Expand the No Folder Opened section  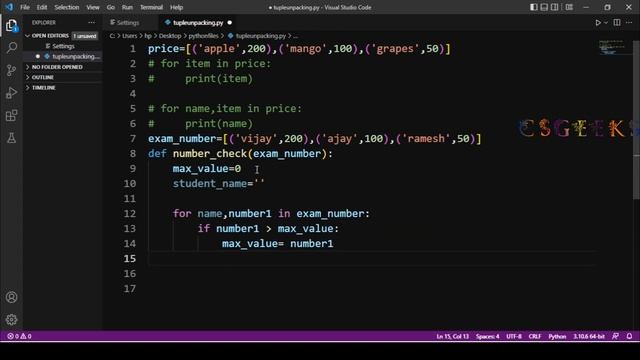[x=62, y=67]
